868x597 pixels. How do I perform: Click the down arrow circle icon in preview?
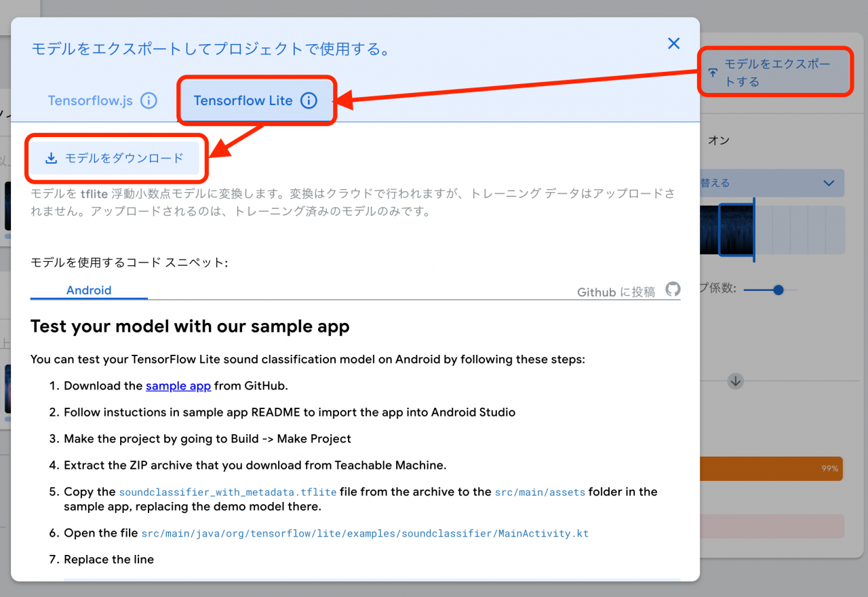[736, 381]
